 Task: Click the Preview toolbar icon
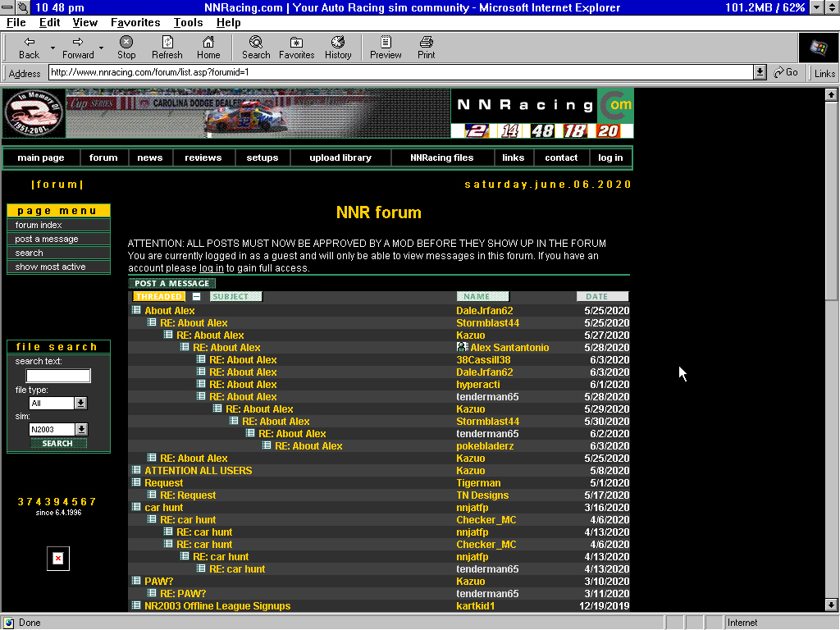(x=386, y=48)
